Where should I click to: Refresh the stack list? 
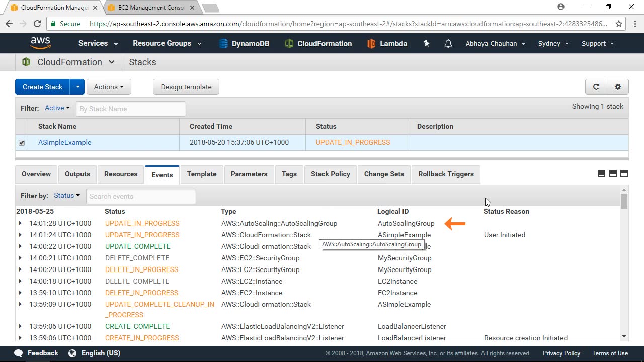click(596, 87)
